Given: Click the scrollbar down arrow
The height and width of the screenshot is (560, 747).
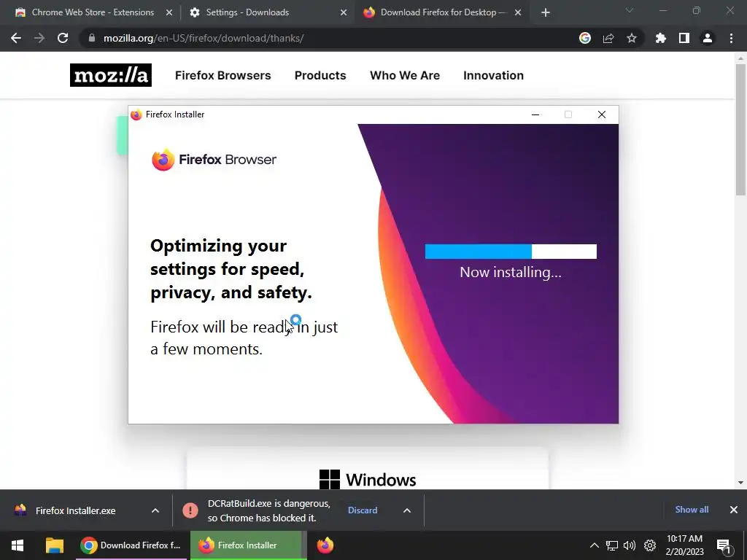Looking at the screenshot, I should click(740, 483).
